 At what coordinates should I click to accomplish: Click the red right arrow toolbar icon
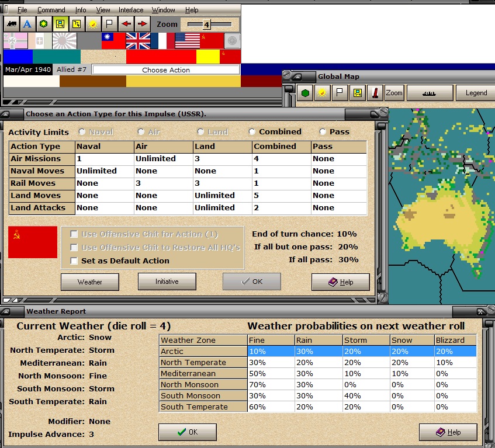coord(143,24)
